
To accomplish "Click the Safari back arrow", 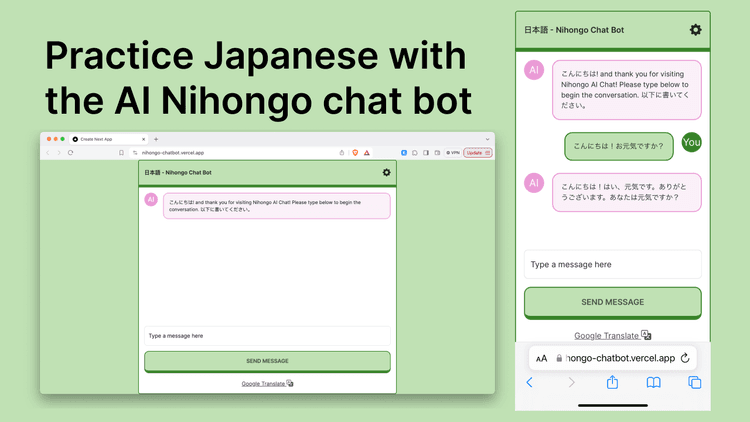I will (529, 382).
